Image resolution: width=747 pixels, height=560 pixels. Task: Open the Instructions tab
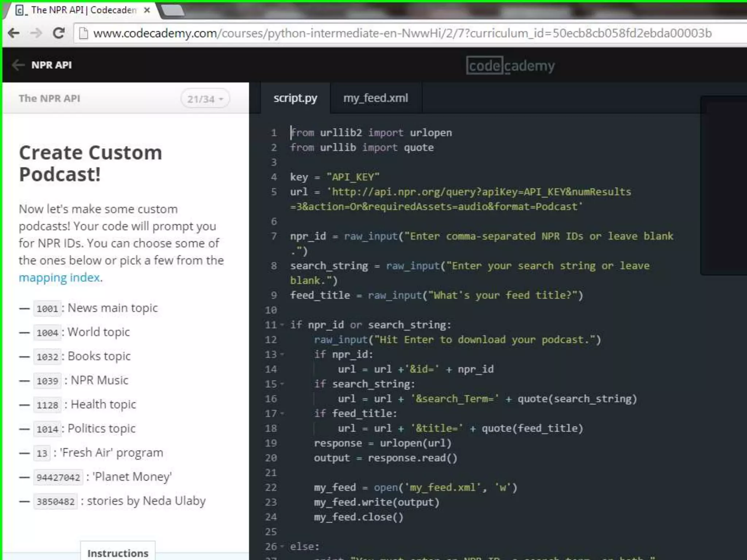(x=118, y=553)
